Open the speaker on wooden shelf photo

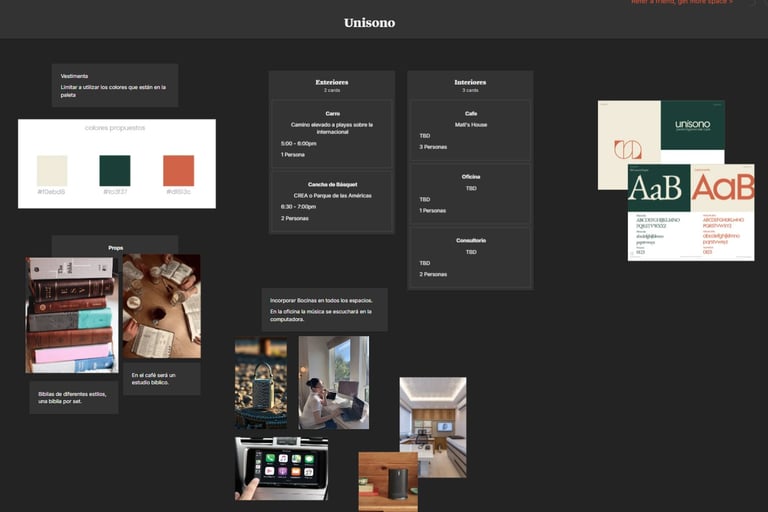tap(388, 482)
